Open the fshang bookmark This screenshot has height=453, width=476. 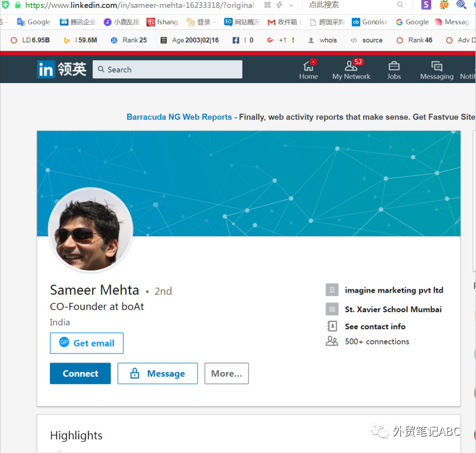pos(163,22)
